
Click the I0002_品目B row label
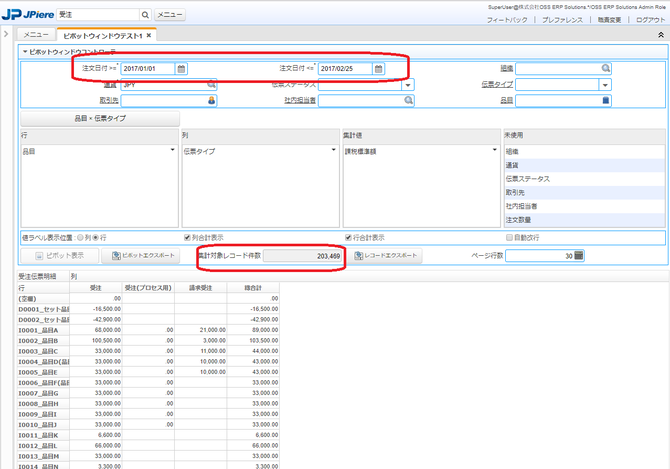tap(43, 341)
